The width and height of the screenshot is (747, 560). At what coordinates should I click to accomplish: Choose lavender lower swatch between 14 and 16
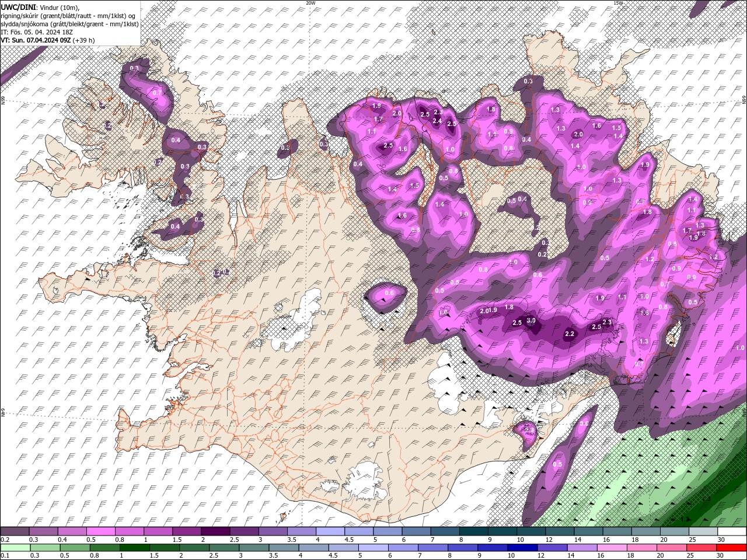[582, 548]
